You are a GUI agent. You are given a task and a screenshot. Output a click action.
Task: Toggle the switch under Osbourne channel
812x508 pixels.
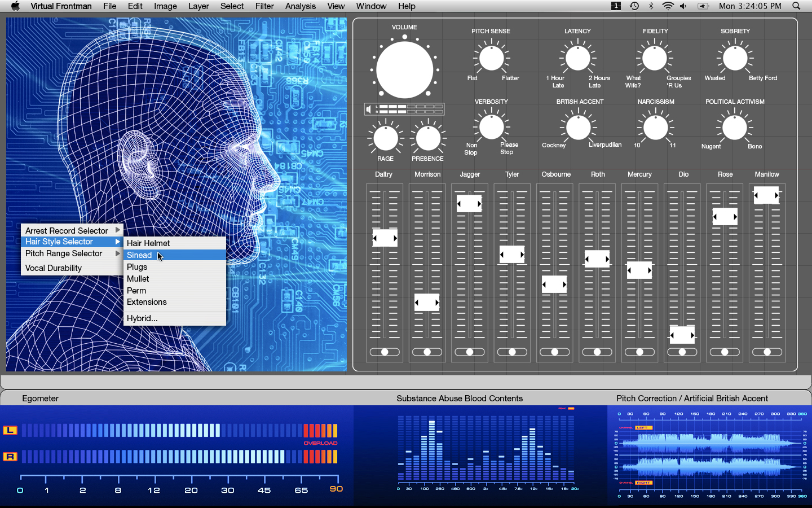tap(555, 352)
